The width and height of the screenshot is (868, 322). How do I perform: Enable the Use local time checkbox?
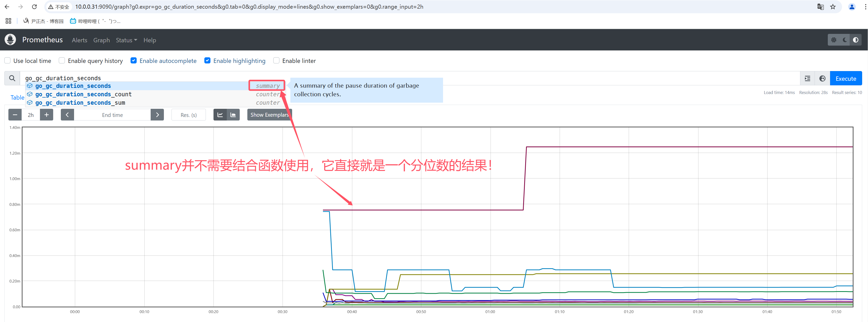7,61
